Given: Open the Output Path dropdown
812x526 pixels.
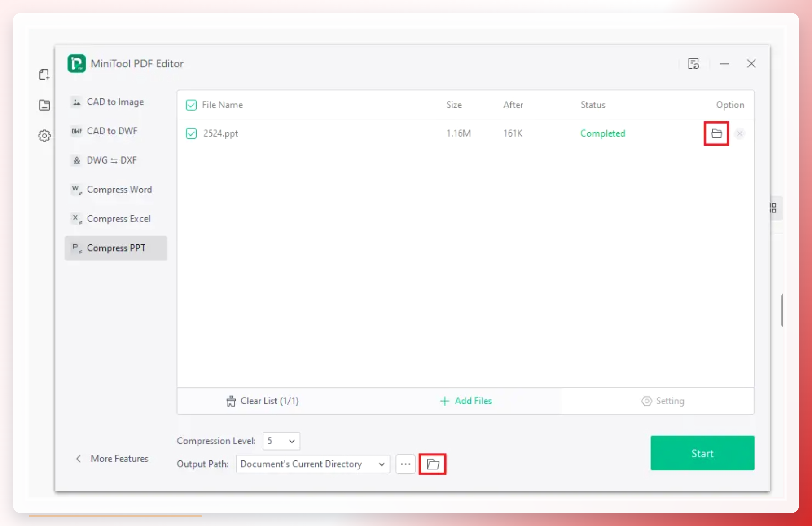Looking at the screenshot, I should (313, 464).
